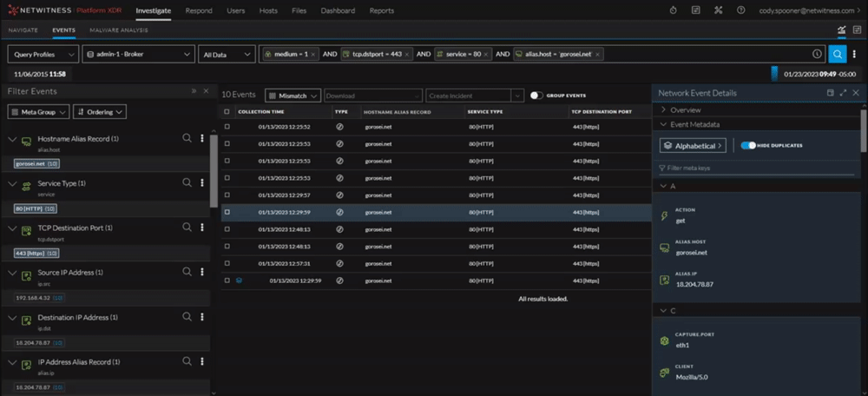The width and height of the screenshot is (868, 396).
Task: Check the event at 01/13/2023 12:29:57
Action: pos(227,195)
